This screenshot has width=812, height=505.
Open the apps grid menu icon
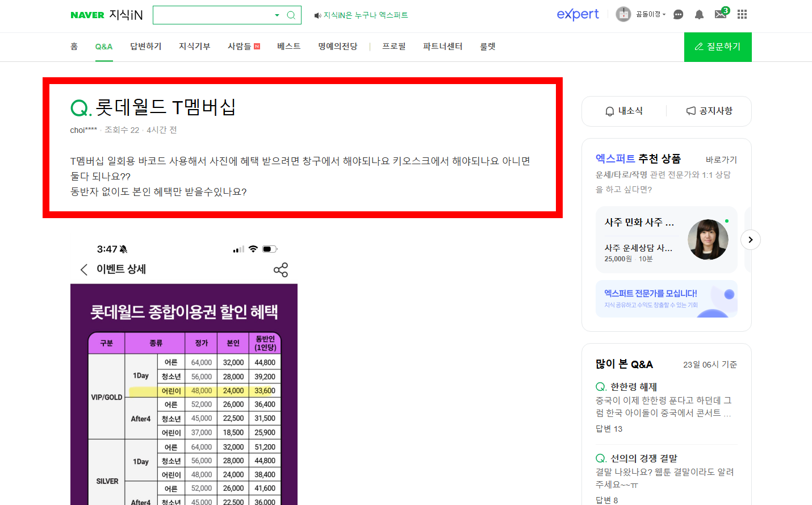click(742, 14)
